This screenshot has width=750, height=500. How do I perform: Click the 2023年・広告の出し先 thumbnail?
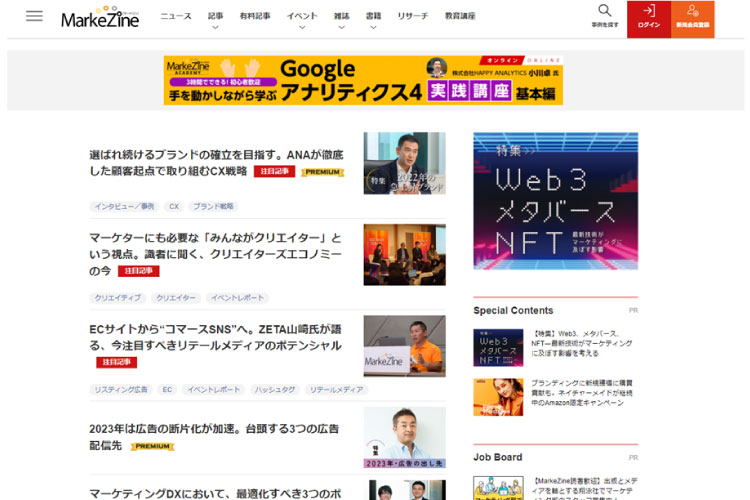405,437
